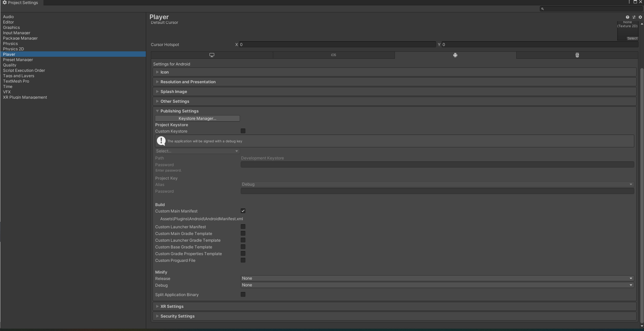Open the keystore Select... dropdown

[x=197, y=151]
